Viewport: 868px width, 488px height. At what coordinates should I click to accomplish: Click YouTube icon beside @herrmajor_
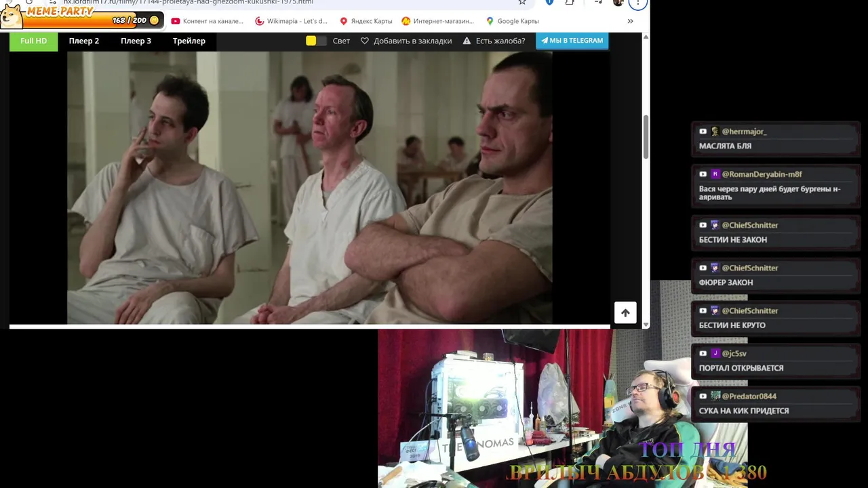point(703,131)
